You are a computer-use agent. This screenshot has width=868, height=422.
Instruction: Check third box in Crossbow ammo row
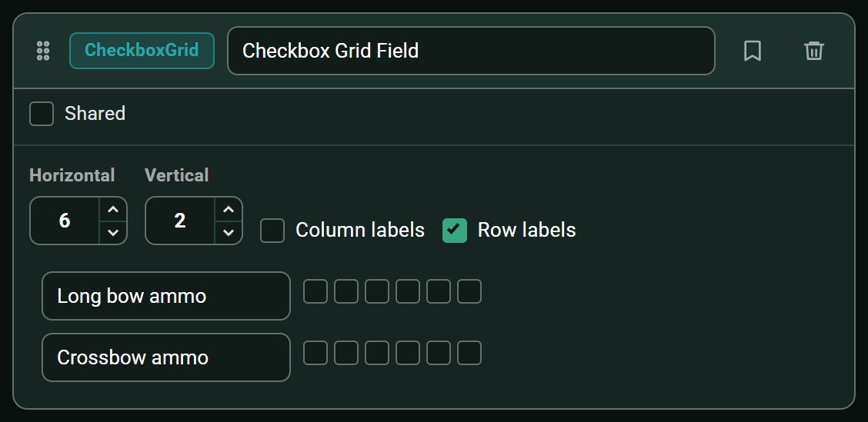coord(377,353)
